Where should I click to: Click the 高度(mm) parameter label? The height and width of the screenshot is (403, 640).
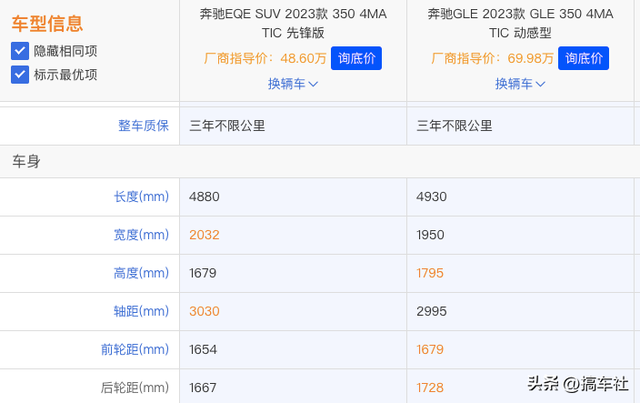(x=141, y=273)
